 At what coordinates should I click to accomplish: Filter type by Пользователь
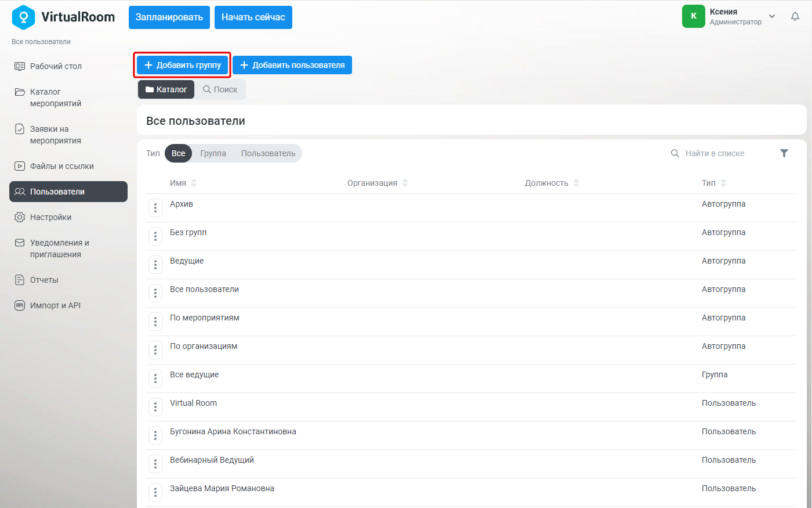pos(268,153)
